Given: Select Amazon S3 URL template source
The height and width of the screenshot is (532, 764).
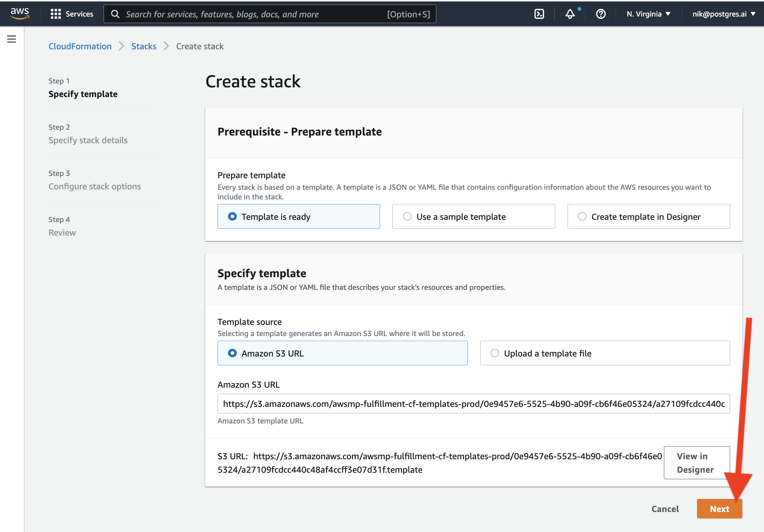Looking at the screenshot, I should [343, 353].
